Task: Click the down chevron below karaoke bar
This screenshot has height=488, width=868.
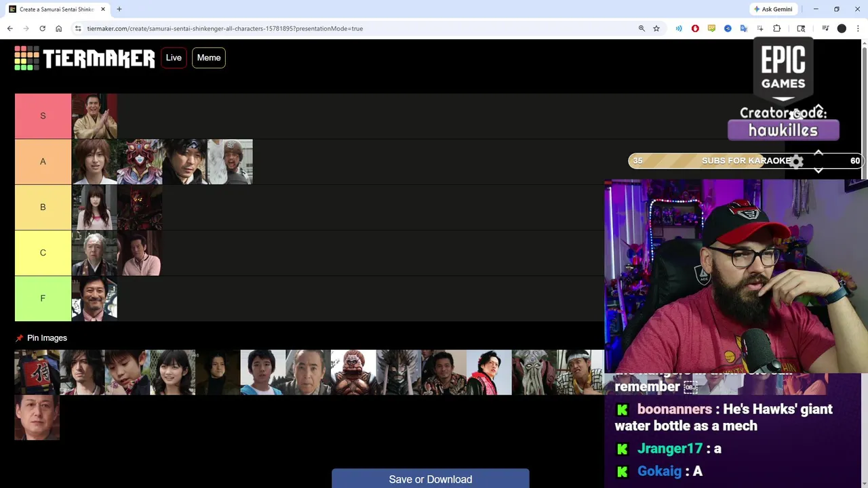Action: click(818, 170)
